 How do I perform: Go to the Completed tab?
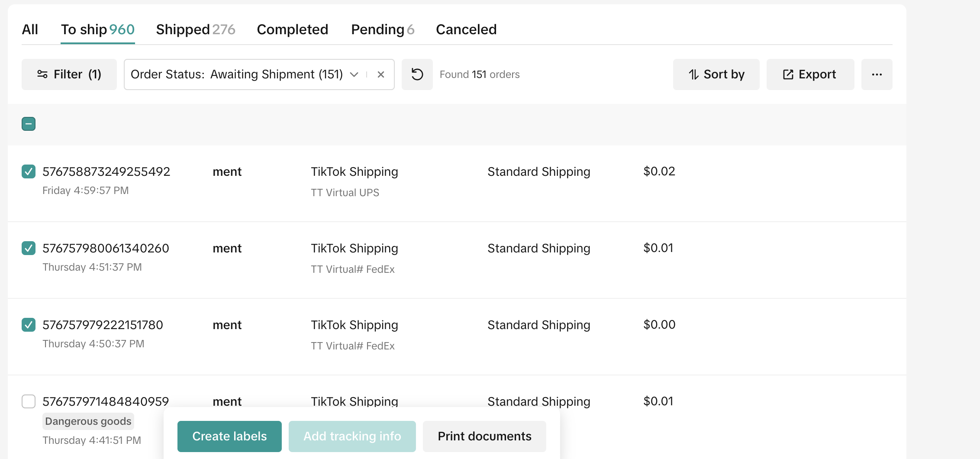click(x=292, y=29)
